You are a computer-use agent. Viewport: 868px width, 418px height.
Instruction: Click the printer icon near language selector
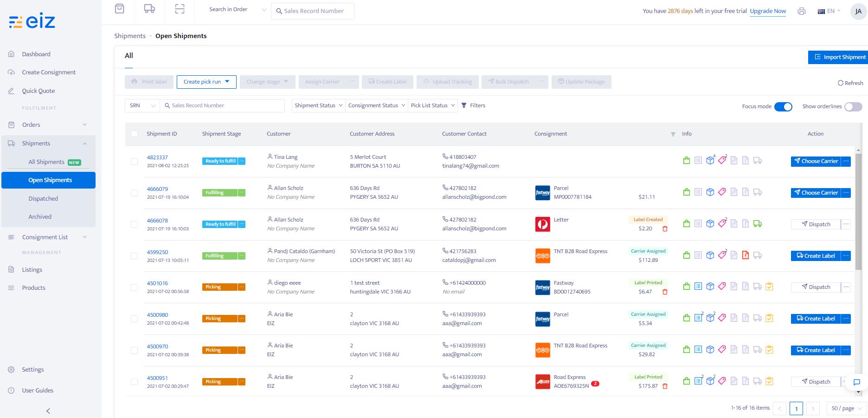(x=802, y=11)
